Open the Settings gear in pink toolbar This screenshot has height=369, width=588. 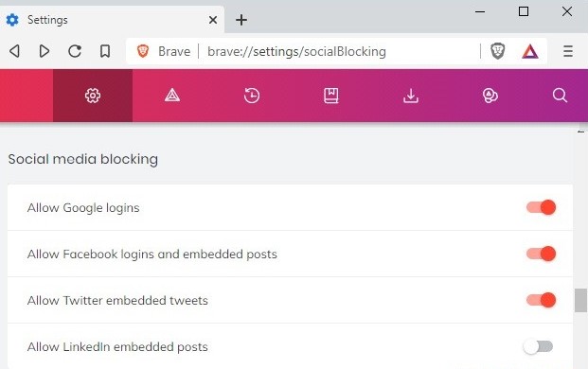pos(93,96)
